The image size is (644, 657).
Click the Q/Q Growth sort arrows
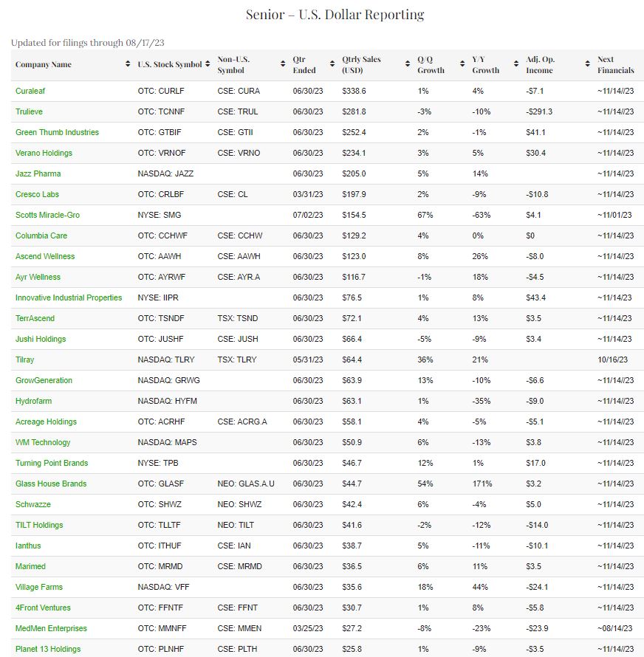[462, 65]
